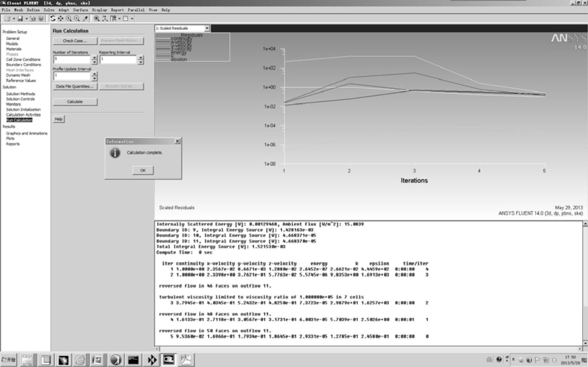
Task: Open the command prompt taskbar icon
Action: pyautogui.click(x=133, y=360)
